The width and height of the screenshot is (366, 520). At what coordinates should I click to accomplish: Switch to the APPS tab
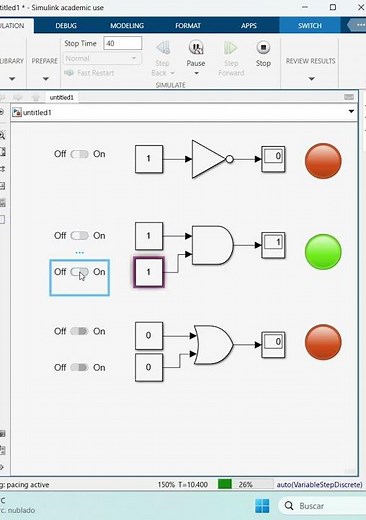(249, 26)
